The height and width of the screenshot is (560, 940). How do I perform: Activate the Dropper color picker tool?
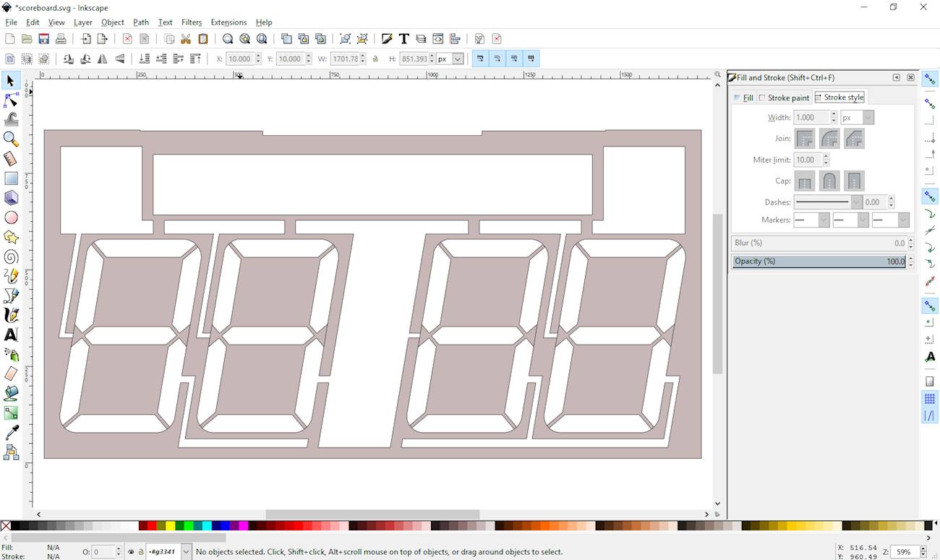pyautogui.click(x=11, y=432)
